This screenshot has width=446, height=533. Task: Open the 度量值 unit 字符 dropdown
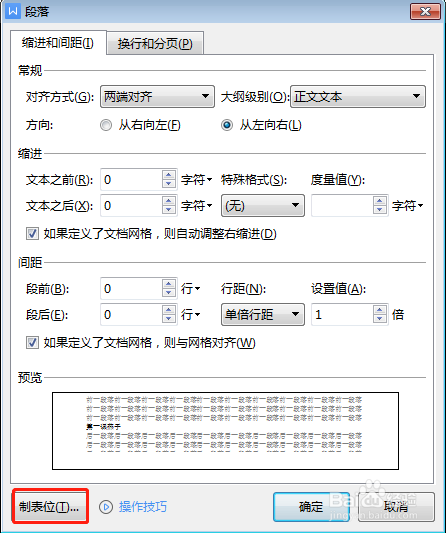pyautogui.click(x=408, y=205)
